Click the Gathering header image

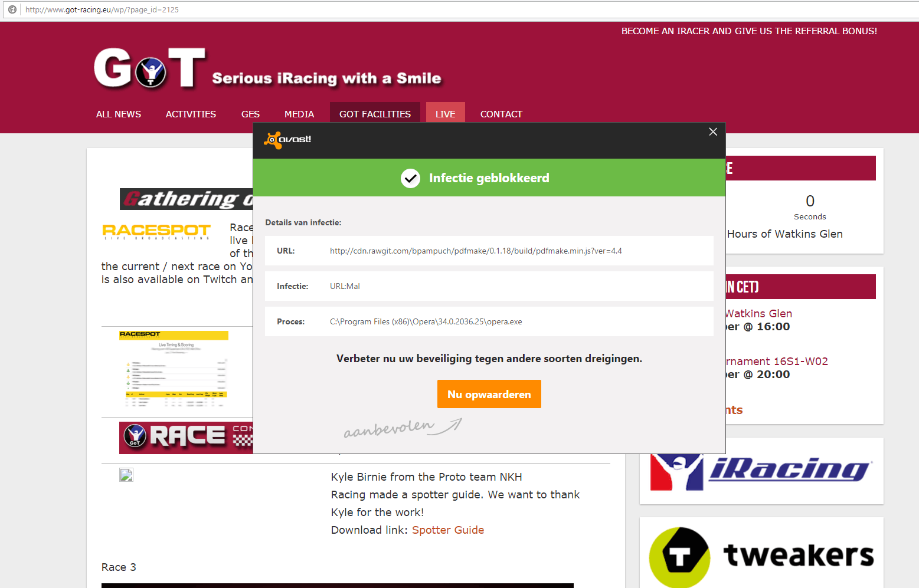coord(187,199)
